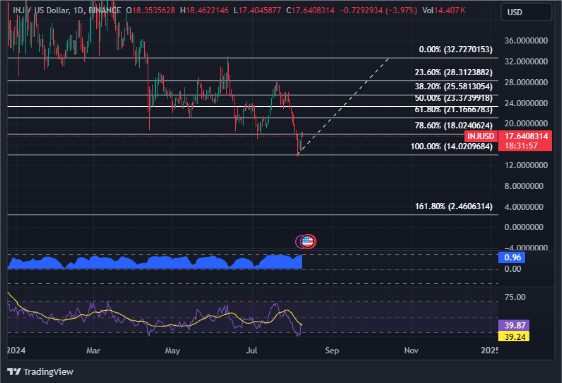Viewport: 562px width, 383px height.
Task: Select the 38.20% (25.5813054) Fibonacci label
Action: [x=453, y=86]
